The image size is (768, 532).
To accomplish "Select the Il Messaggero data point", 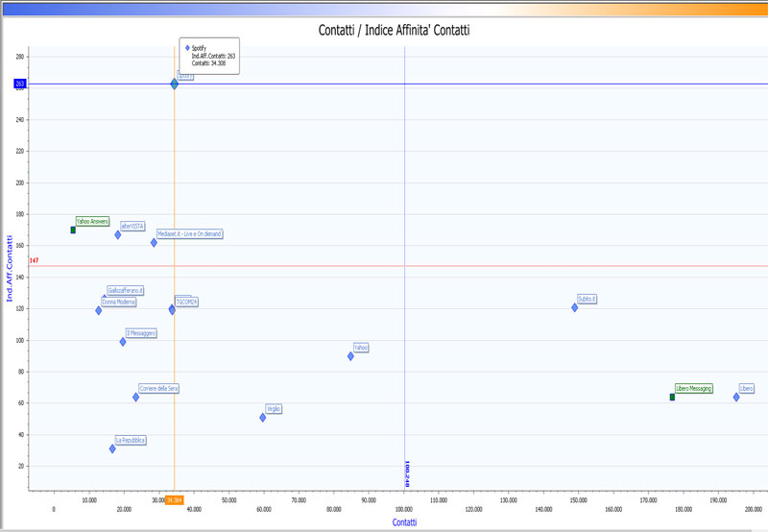I will 123,342.
